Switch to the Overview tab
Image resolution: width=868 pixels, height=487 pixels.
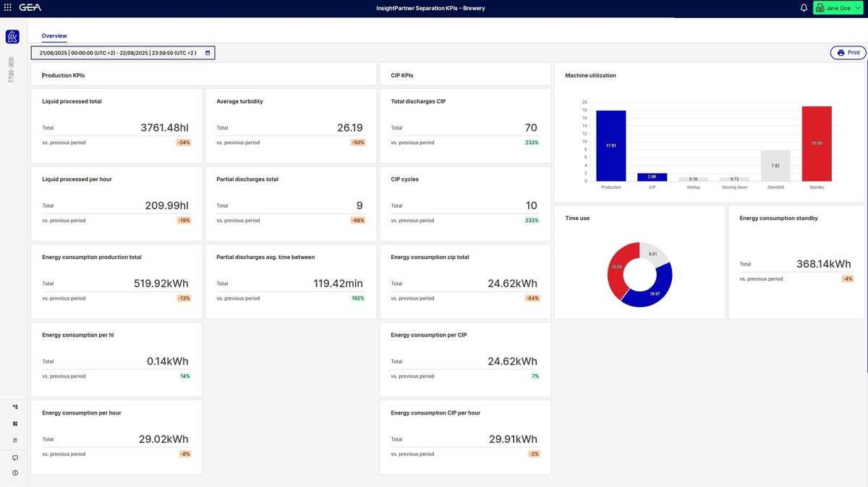point(54,35)
